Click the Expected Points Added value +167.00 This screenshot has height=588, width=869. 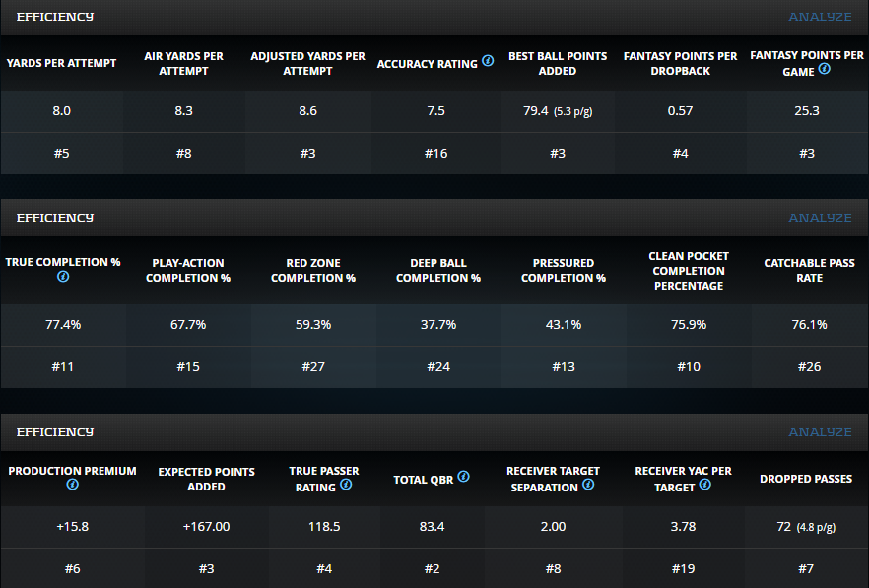click(x=206, y=527)
